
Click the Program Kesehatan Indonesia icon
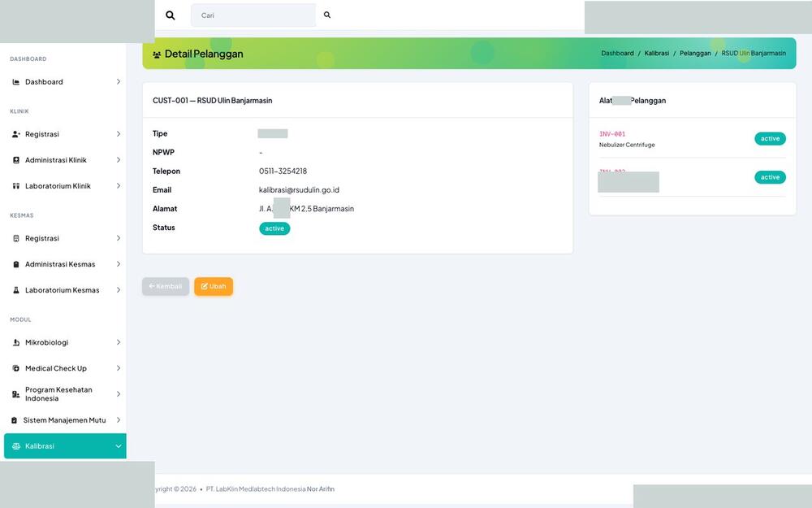coord(16,394)
